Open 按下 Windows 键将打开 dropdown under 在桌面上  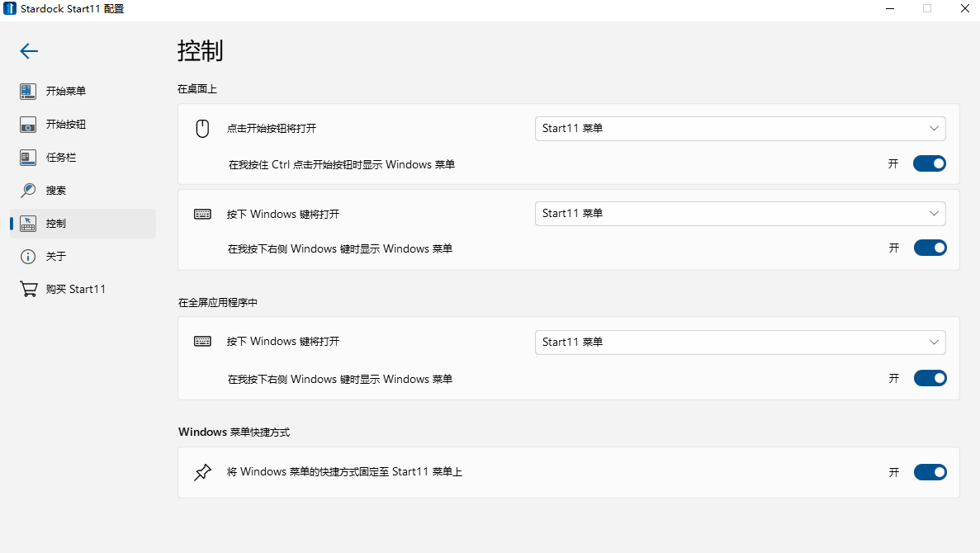pyautogui.click(x=740, y=214)
